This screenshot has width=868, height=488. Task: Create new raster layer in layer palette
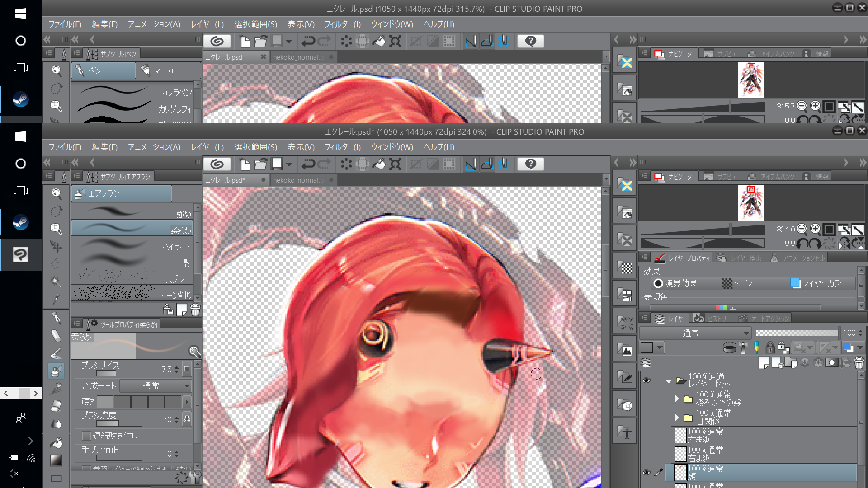(x=764, y=363)
